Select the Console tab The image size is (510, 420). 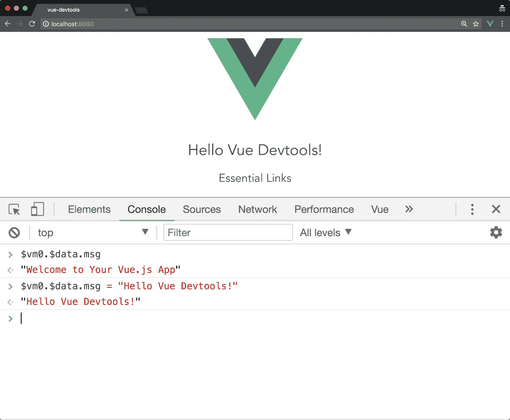pos(147,209)
